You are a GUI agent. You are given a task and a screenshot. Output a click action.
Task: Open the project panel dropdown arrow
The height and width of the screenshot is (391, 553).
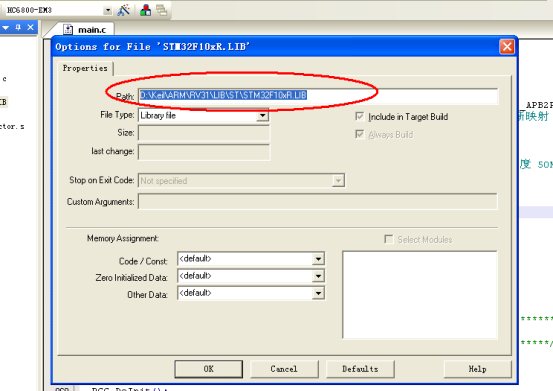[6, 28]
